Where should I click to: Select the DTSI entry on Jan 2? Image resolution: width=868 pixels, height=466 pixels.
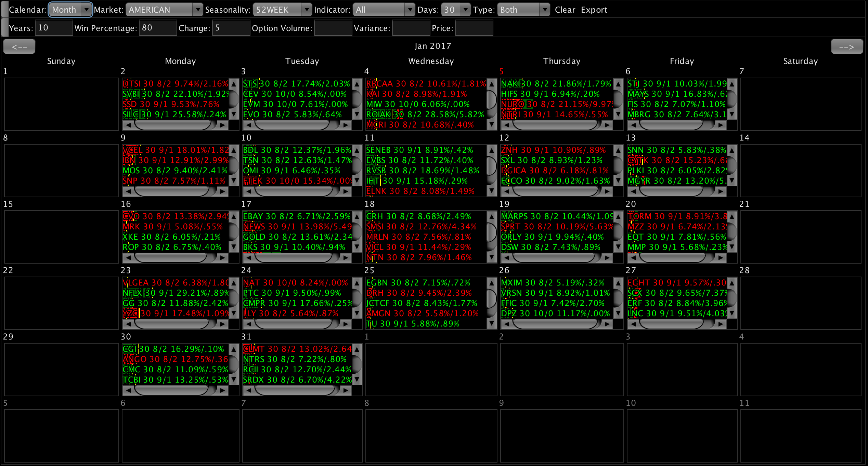coord(175,84)
